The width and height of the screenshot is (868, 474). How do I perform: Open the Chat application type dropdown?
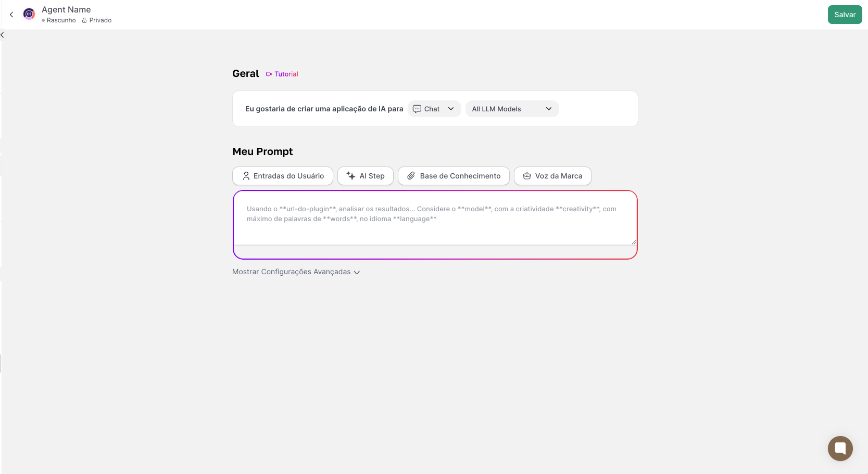[434, 109]
